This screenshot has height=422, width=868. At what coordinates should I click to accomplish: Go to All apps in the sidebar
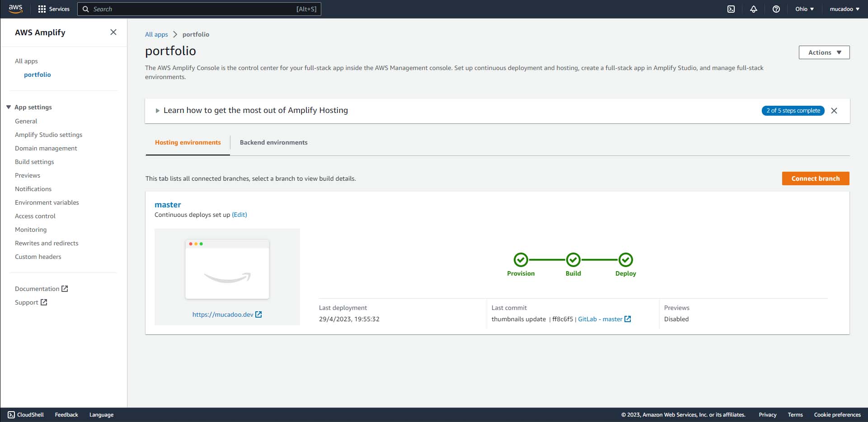pyautogui.click(x=26, y=61)
